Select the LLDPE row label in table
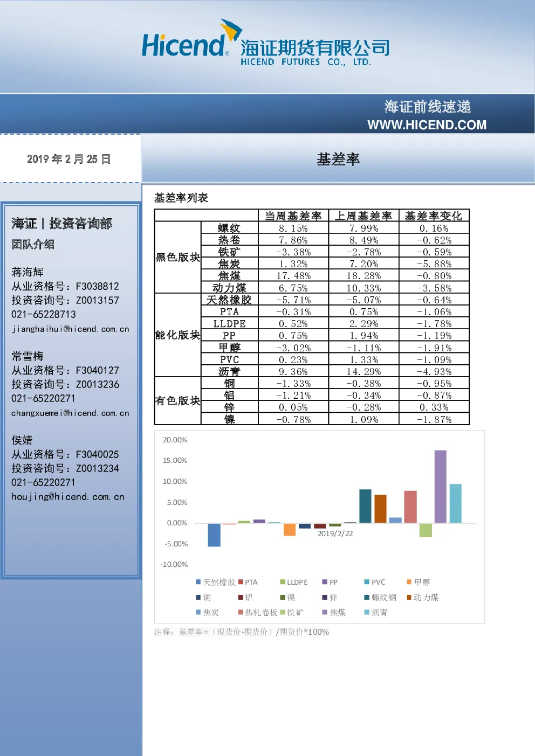 click(229, 323)
